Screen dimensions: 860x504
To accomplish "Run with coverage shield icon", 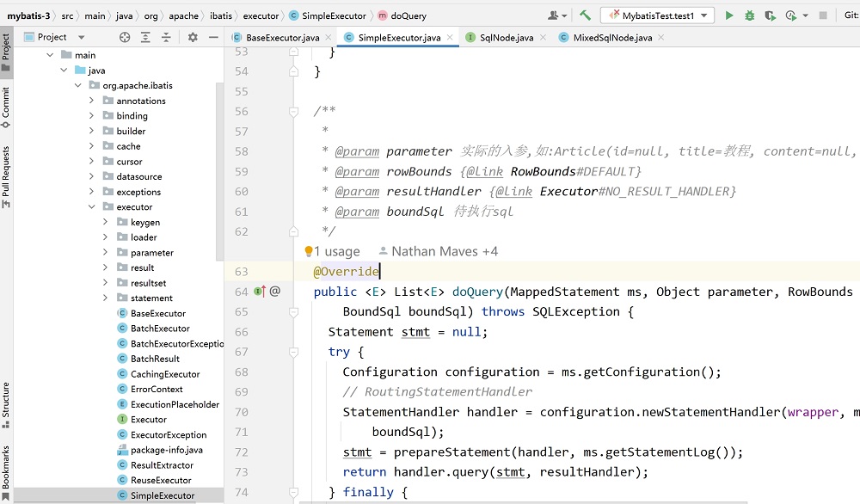I will (x=770, y=15).
